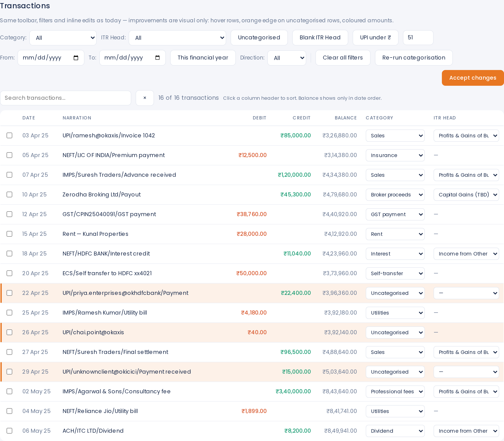Viewport: 504px width, 441px height.
Task: Click This financial year button
Action: point(203,58)
